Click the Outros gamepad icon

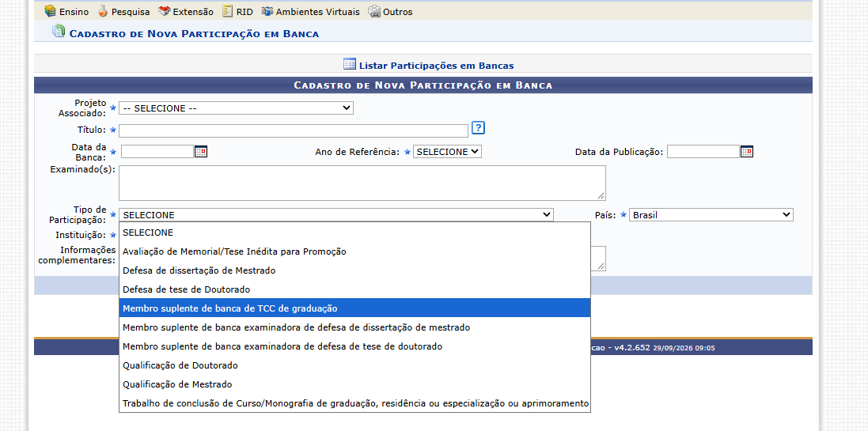(x=374, y=11)
